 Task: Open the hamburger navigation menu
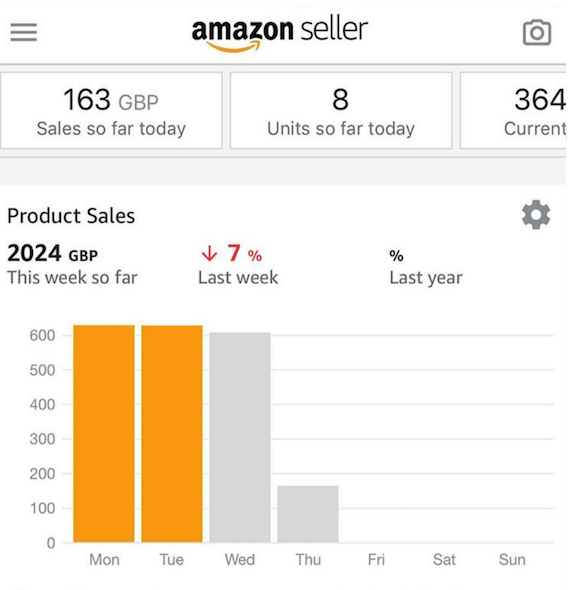(x=24, y=32)
